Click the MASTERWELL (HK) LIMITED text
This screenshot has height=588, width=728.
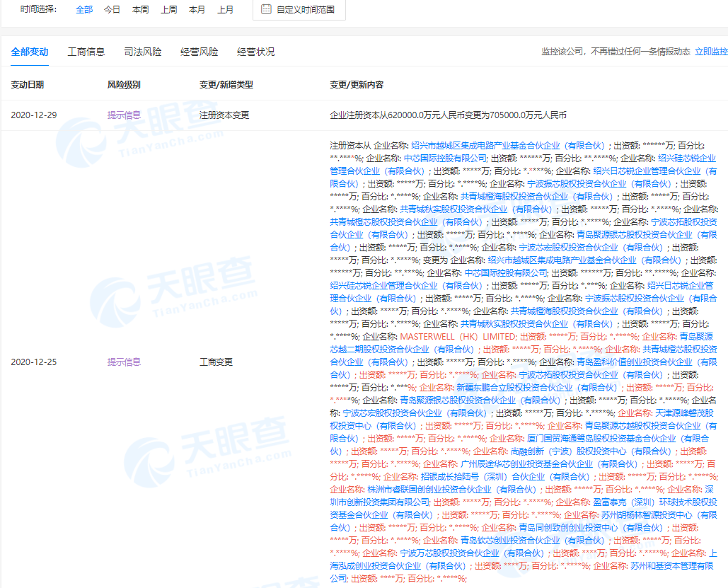coord(458,336)
